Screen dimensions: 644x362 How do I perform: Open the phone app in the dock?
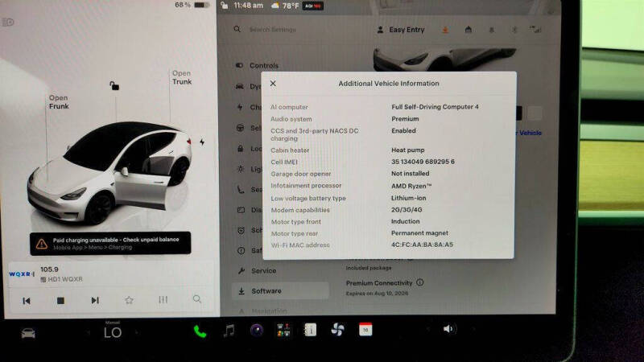point(200,331)
